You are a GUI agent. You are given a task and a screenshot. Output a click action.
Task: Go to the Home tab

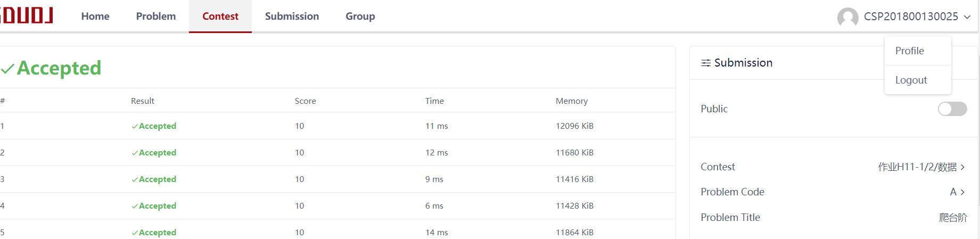[95, 17]
